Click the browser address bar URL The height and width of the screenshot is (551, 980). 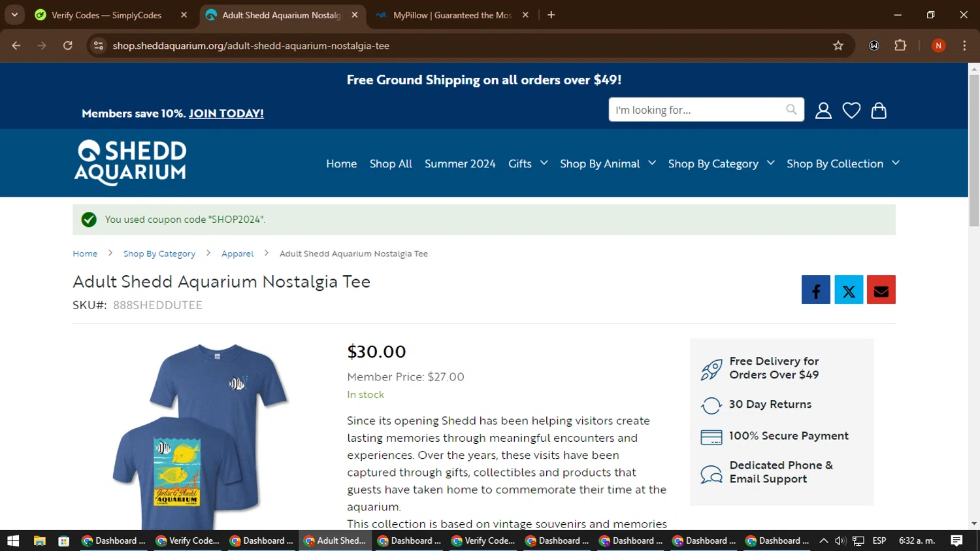click(x=251, y=46)
